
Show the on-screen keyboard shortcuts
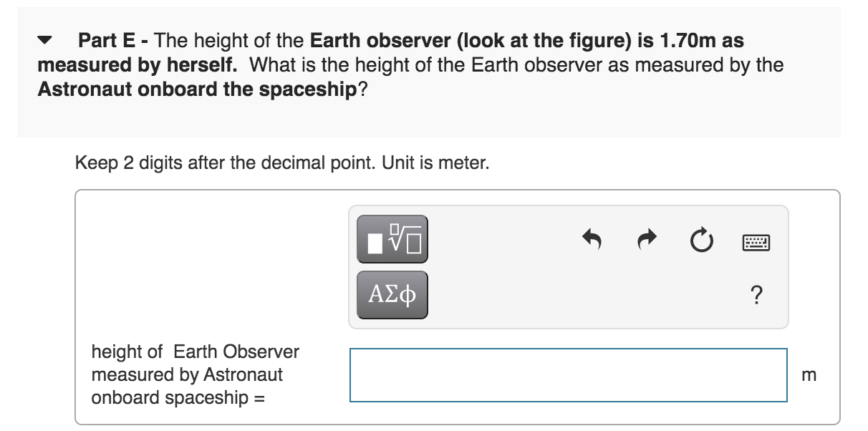757,242
